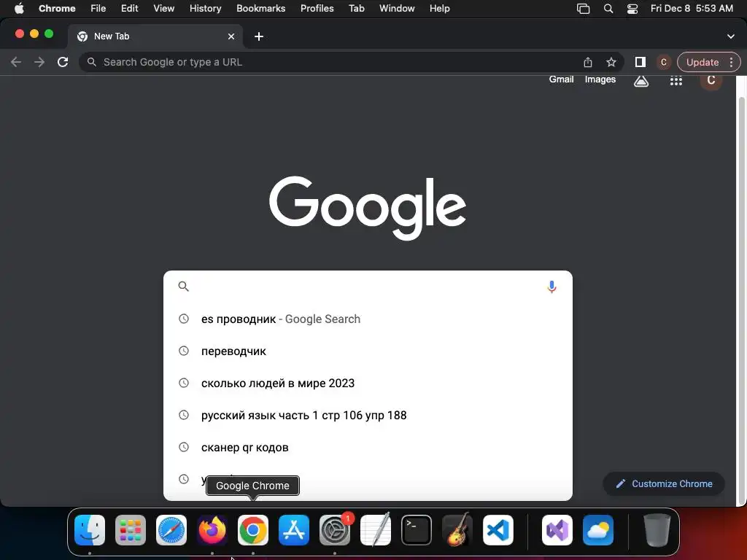Open the App Store from the Dock
747x560 pixels.
pyautogui.click(x=294, y=529)
